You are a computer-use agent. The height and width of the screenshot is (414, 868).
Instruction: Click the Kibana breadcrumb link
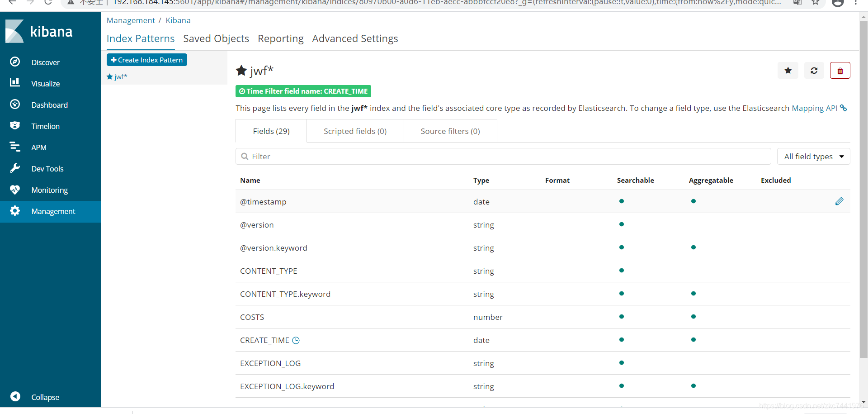(x=178, y=20)
